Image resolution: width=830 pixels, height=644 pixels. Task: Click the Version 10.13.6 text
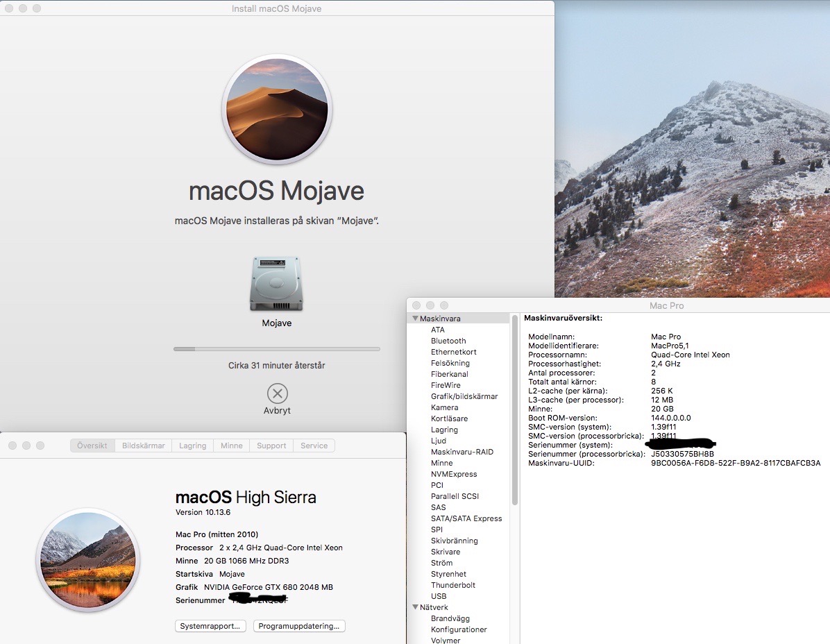pyautogui.click(x=203, y=512)
